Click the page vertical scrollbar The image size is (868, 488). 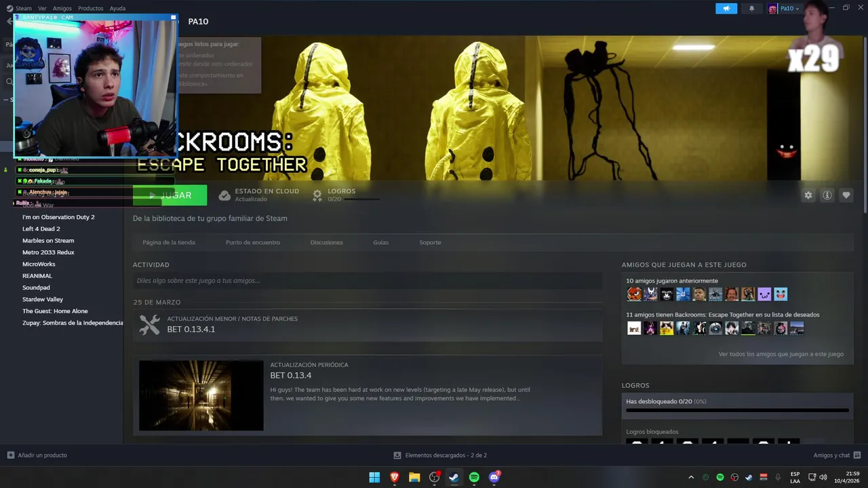point(865,125)
